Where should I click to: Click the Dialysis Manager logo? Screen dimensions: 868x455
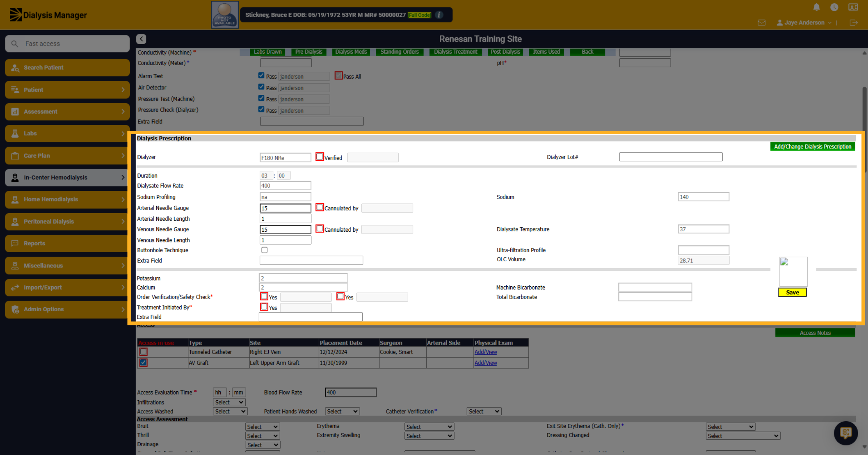click(x=48, y=15)
